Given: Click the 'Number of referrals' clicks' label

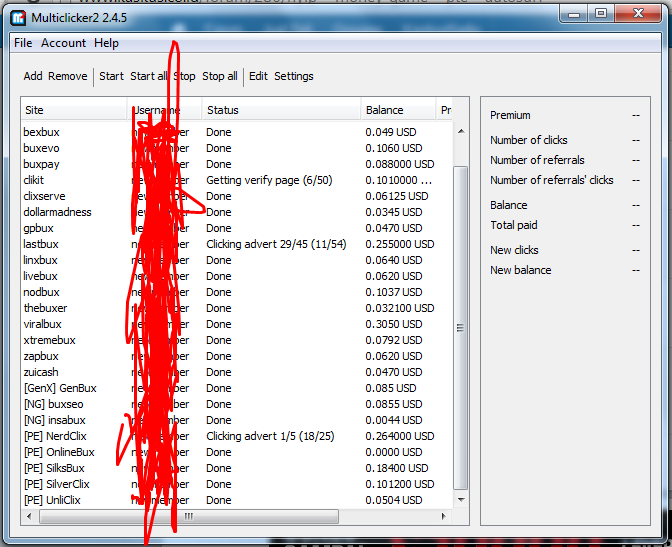Looking at the screenshot, I should (552, 180).
